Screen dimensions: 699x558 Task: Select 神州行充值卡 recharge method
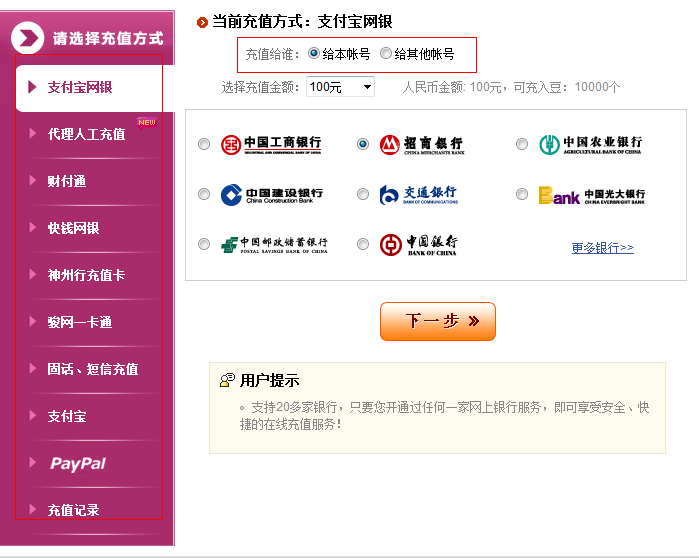pos(86,275)
